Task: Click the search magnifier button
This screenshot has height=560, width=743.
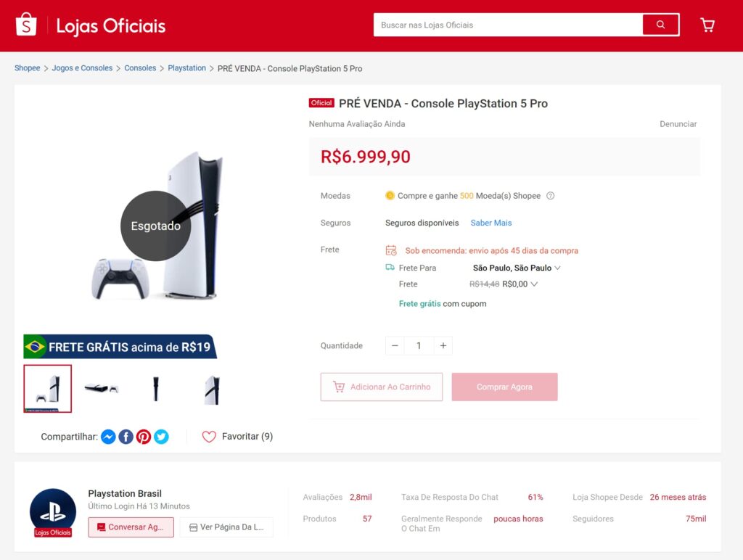Action: click(660, 25)
